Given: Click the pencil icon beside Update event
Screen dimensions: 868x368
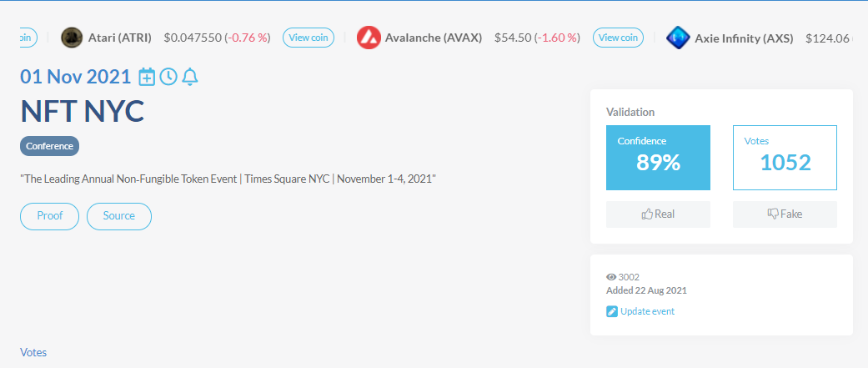Looking at the screenshot, I should tap(612, 312).
